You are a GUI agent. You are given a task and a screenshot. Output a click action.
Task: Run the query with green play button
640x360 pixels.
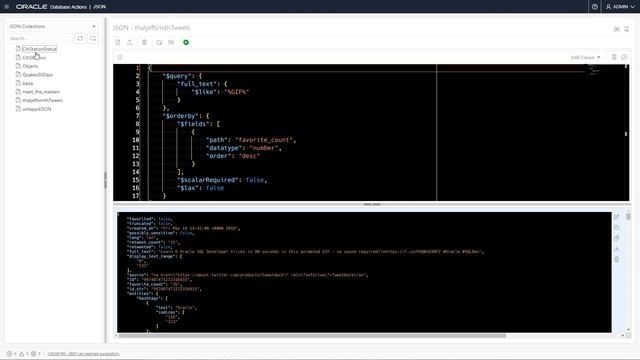(x=186, y=42)
